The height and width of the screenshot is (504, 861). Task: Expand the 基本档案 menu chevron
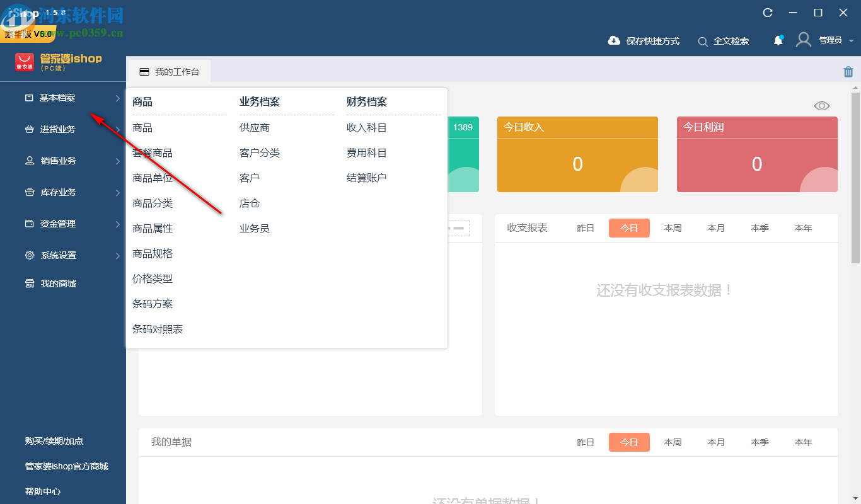pos(117,98)
